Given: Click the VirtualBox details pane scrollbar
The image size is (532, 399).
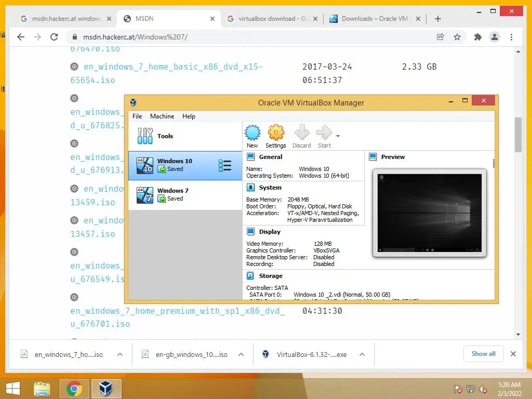Looking at the screenshot, I should (x=494, y=163).
